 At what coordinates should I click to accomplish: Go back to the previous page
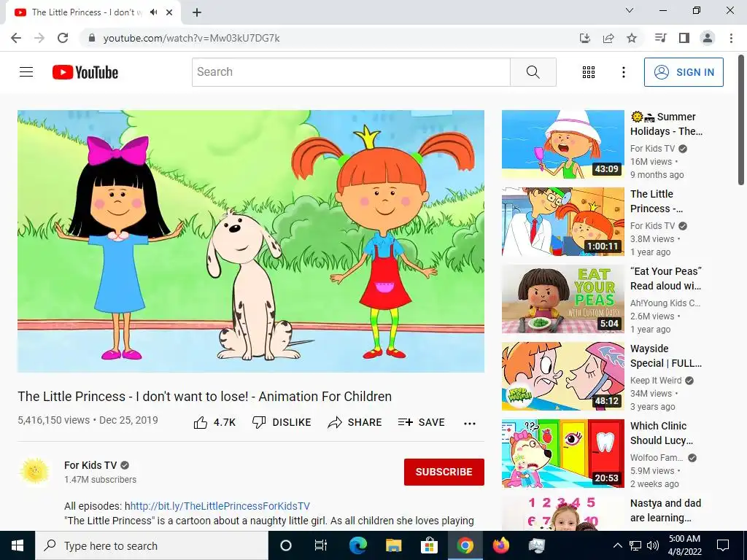click(x=16, y=38)
